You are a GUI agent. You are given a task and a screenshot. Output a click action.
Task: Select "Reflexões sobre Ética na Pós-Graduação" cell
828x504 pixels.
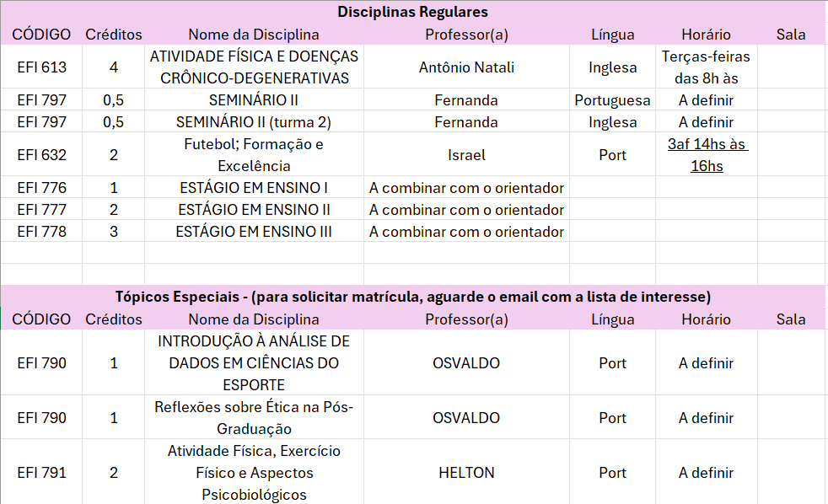pos(254,418)
